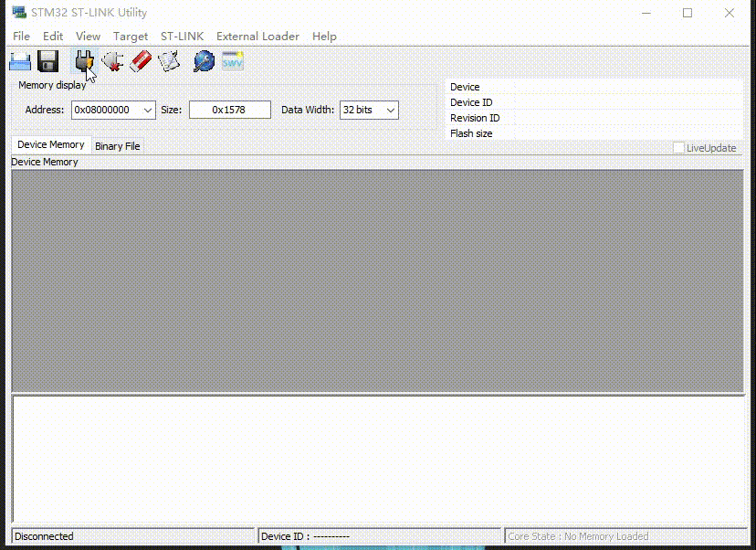This screenshot has width=756, height=550.
Task: Open the Help menu
Action: point(324,37)
